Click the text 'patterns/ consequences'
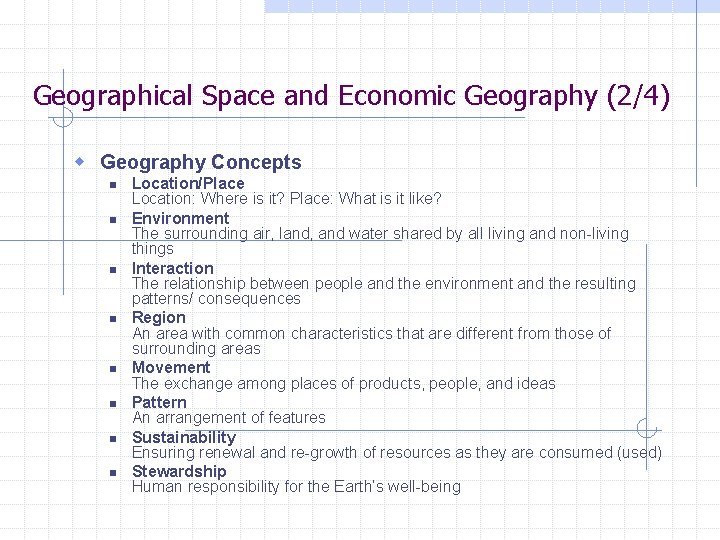Screen dimensions: 720x540 216,299
